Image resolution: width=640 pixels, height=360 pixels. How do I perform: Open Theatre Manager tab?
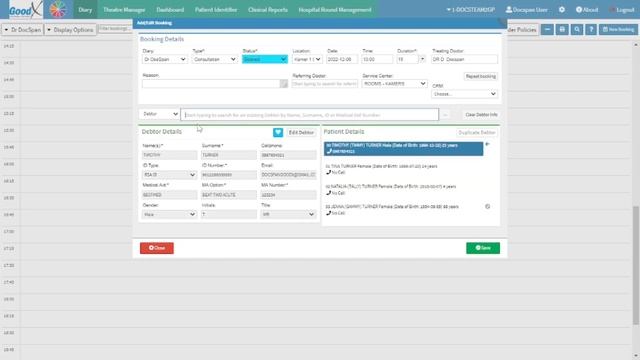click(x=124, y=9)
